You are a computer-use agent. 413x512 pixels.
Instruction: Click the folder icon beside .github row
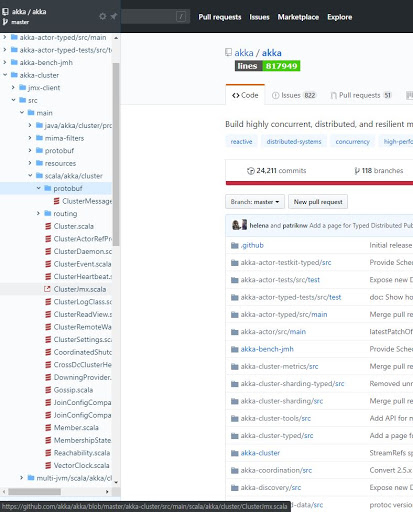pos(235,246)
